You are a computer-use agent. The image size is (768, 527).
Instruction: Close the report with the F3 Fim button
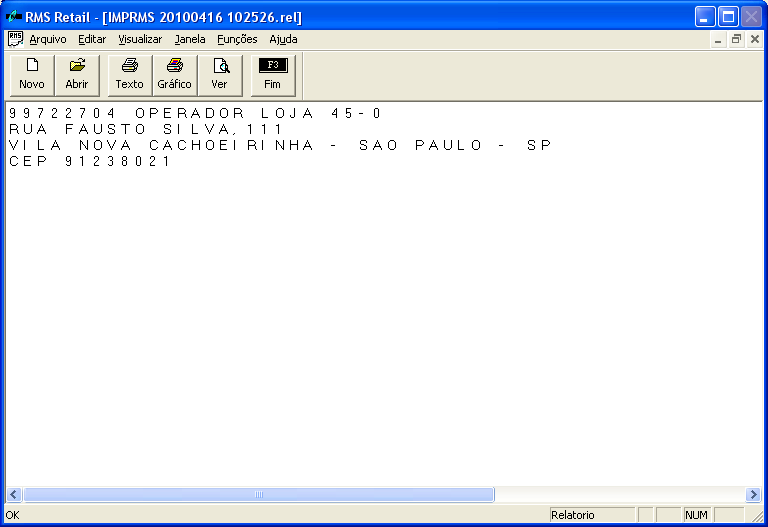(x=273, y=75)
